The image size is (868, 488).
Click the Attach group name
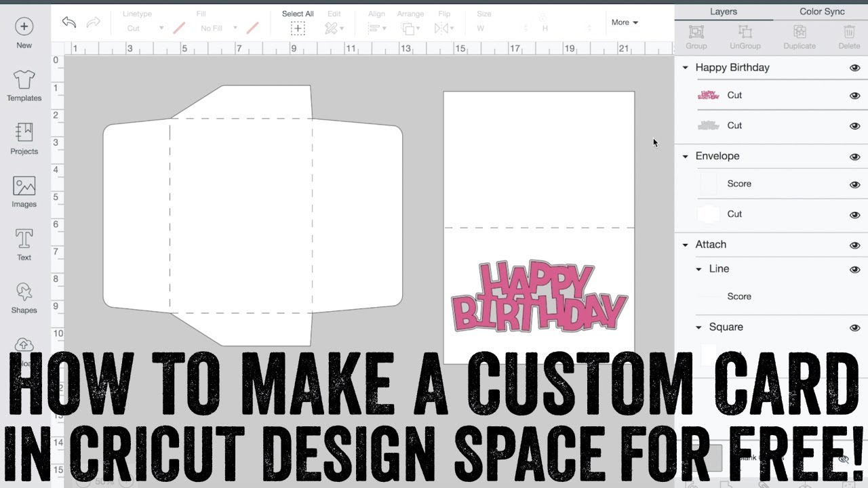(711, 245)
